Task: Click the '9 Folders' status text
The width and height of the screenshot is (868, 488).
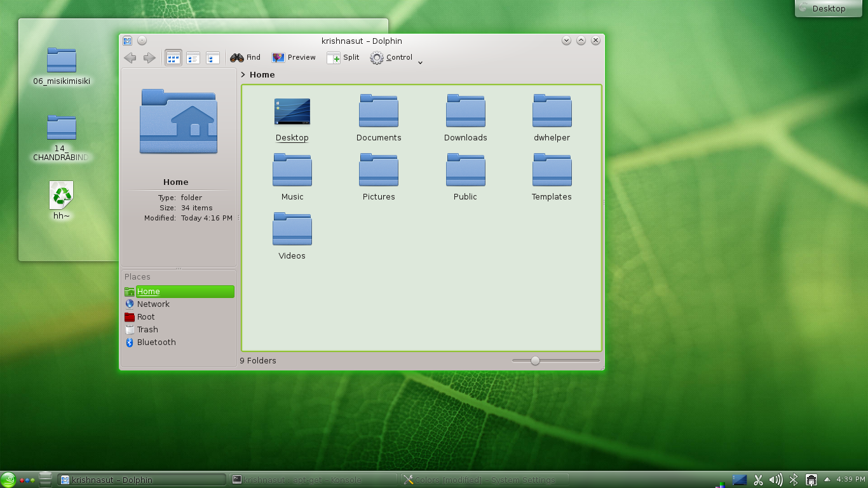Action: [x=258, y=360]
